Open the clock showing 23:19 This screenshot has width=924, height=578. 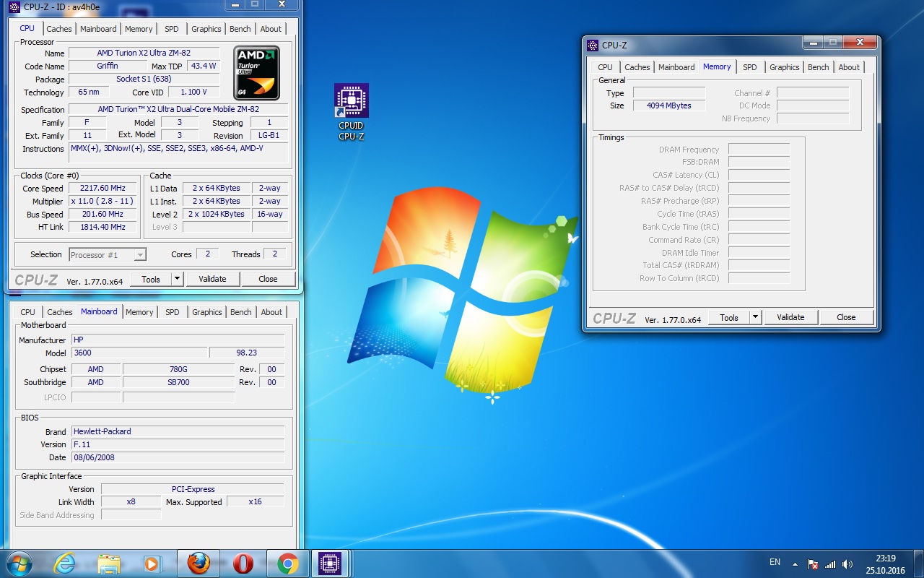(886, 558)
